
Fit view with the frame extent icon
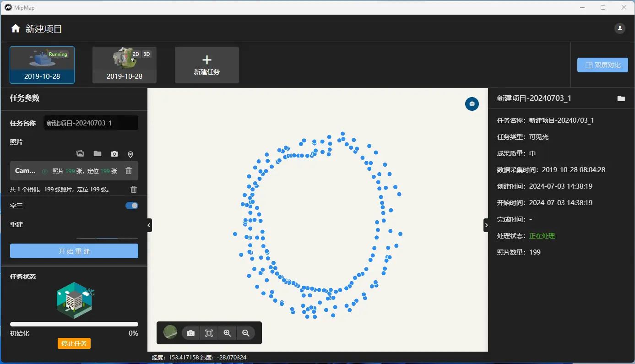(x=209, y=333)
